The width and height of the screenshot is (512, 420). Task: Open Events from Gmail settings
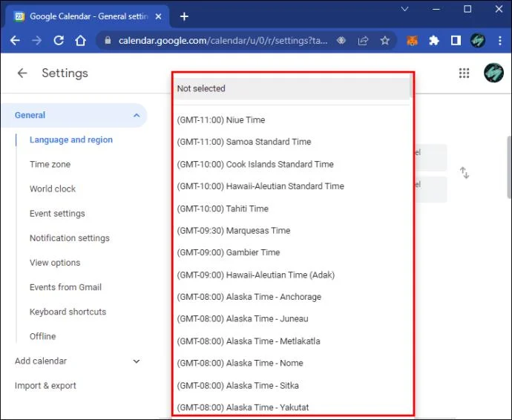point(65,287)
